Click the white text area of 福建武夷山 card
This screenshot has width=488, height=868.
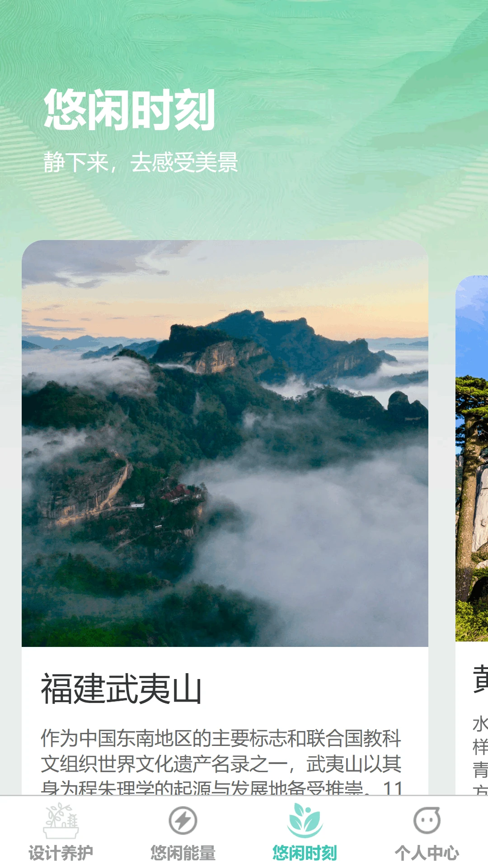[225, 721]
